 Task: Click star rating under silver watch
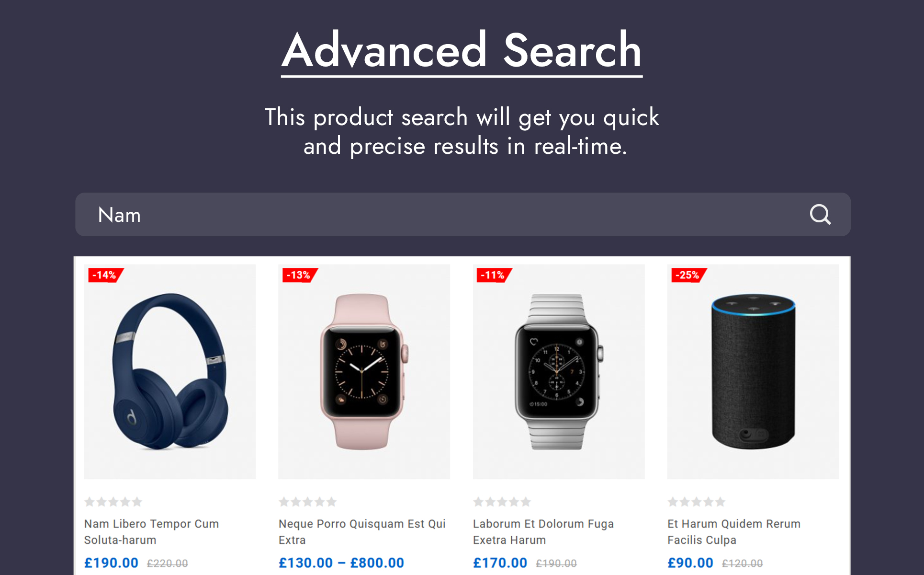click(502, 502)
